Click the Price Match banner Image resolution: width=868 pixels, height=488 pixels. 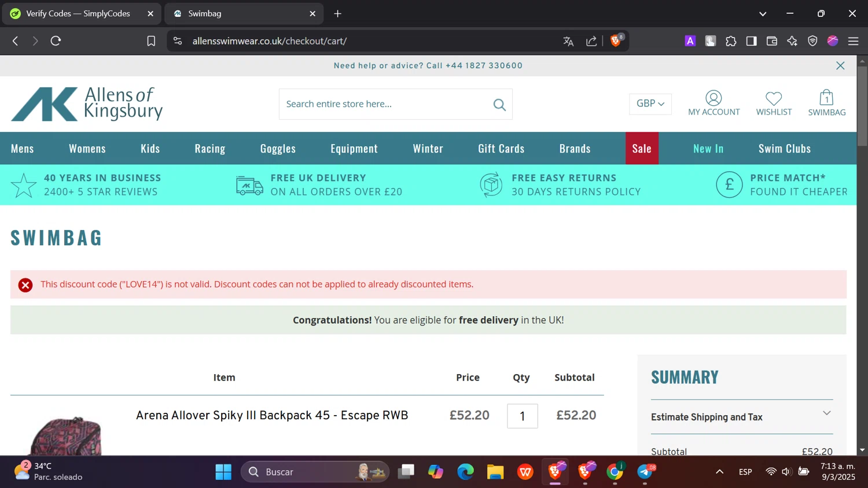tap(782, 185)
